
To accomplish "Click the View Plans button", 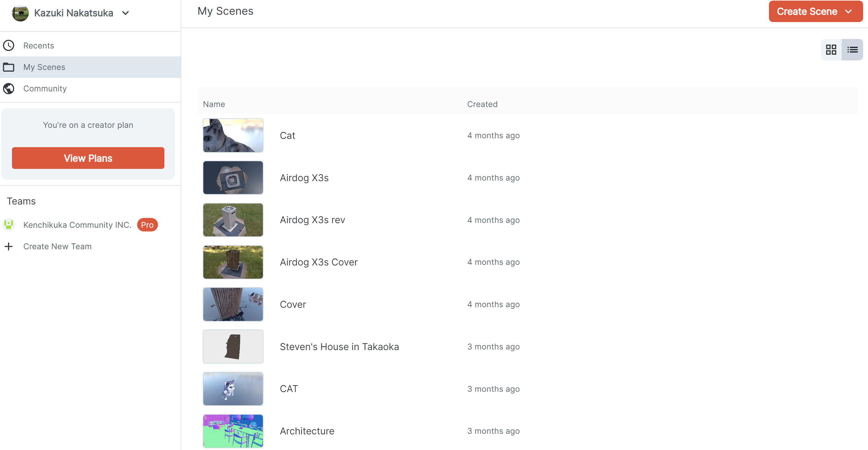I will point(88,158).
